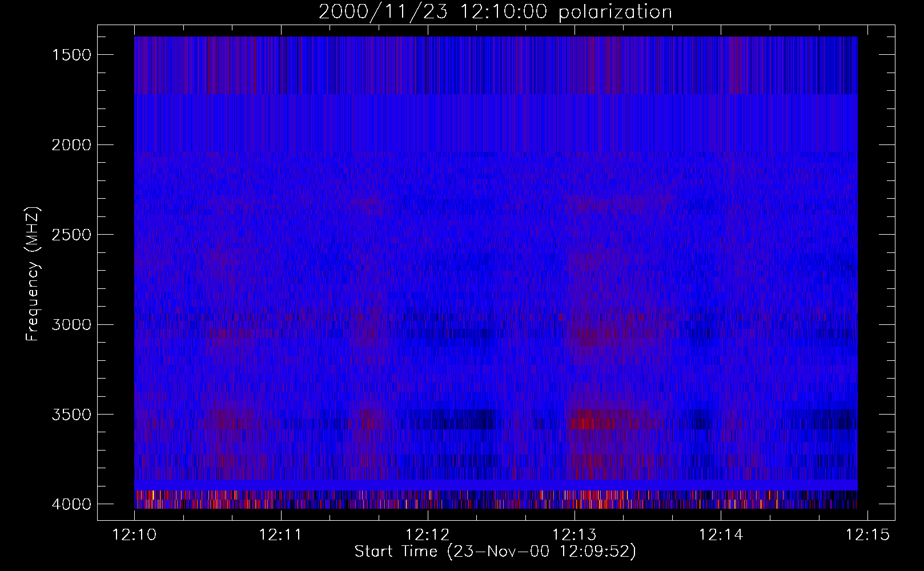This screenshot has width=924, height=571.
Task: Click the 12:13 time tick label
Action: [575, 535]
